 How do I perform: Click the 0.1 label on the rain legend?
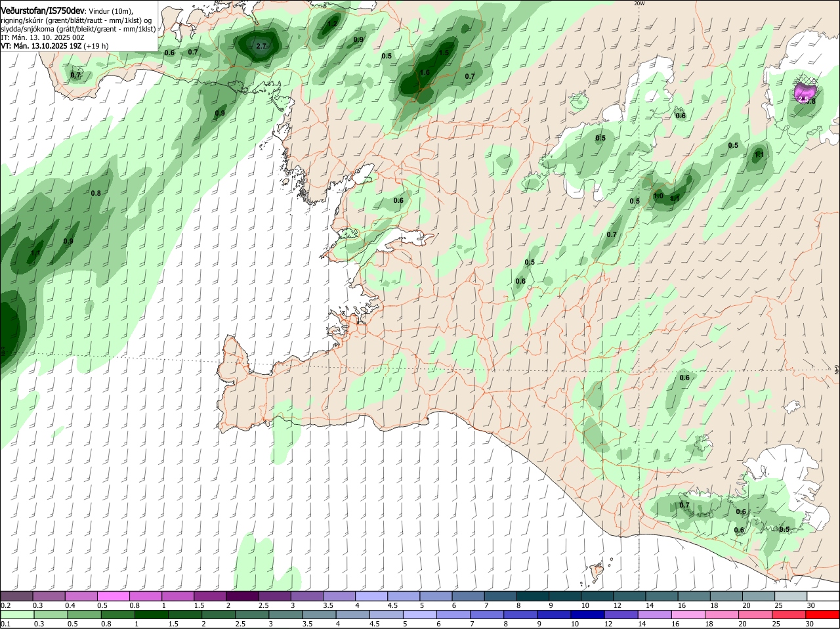6,624
